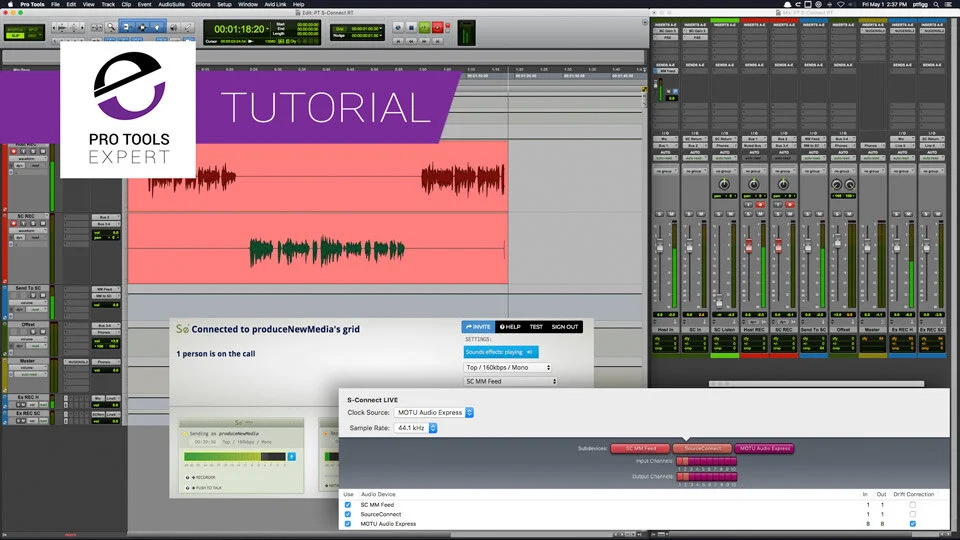The width and height of the screenshot is (960, 540).
Task: Click the HELP button
Action: pos(510,327)
